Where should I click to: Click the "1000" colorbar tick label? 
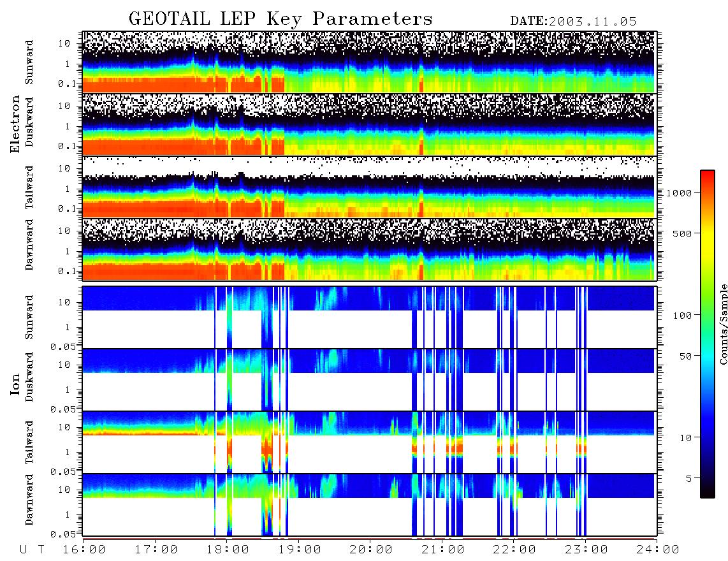point(679,193)
